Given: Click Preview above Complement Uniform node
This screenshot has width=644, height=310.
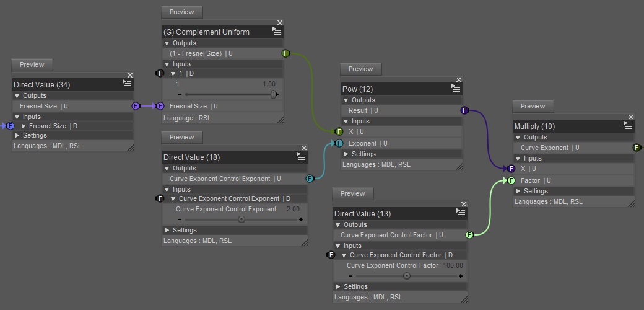Looking at the screenshot, I should point(182,12).
